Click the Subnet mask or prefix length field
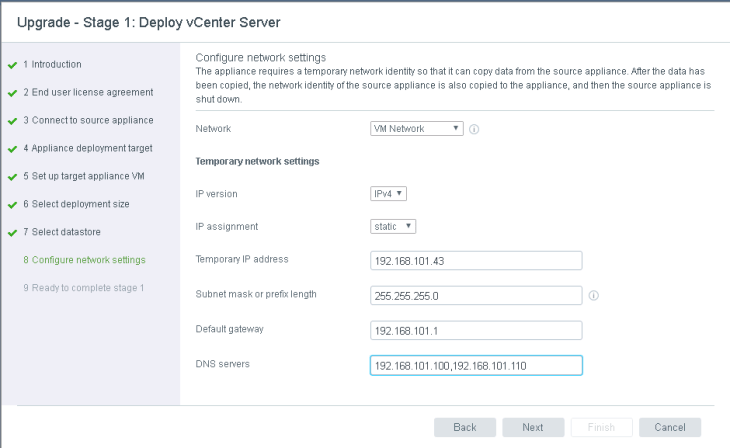730x448 pixels. (x=476, y=296)
